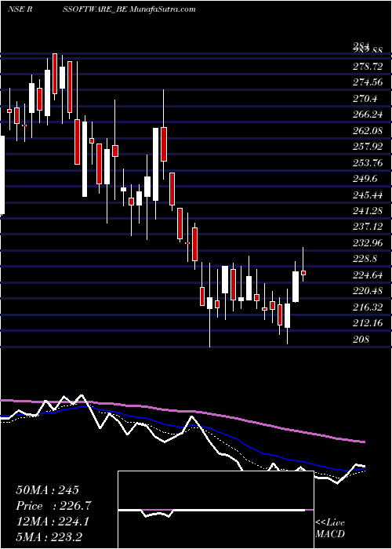Click the 249.6 price axis label

tap(365, 179)
